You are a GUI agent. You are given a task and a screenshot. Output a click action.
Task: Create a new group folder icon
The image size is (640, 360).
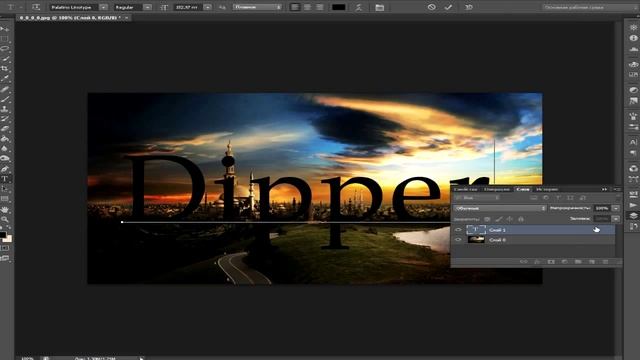[578, 262]
